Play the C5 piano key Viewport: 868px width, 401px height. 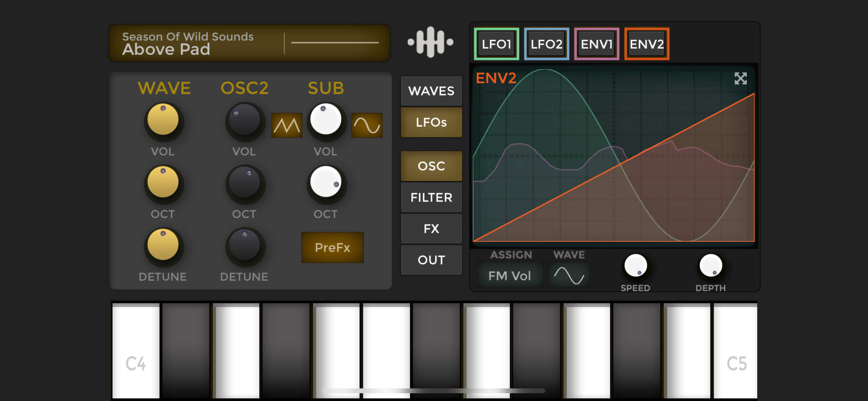tap(735, 350)
